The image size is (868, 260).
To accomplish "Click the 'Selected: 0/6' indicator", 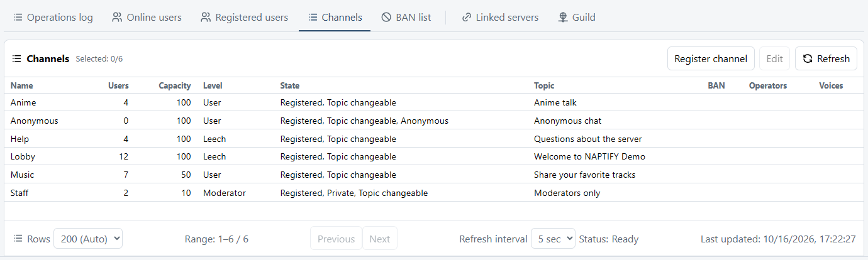I will pyautogui.click(x=99, y=59).
